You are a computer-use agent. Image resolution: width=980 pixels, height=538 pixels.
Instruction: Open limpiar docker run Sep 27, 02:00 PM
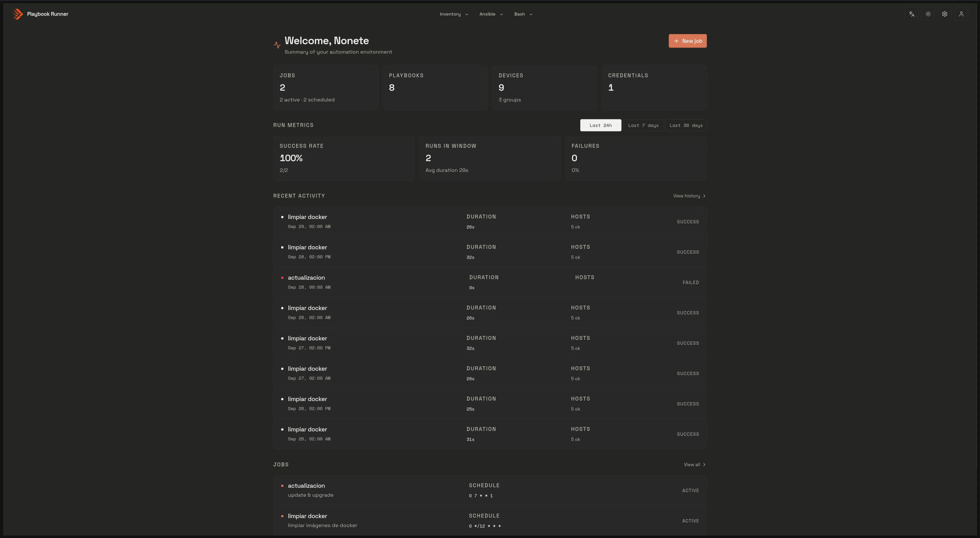[x=490, y=343]
